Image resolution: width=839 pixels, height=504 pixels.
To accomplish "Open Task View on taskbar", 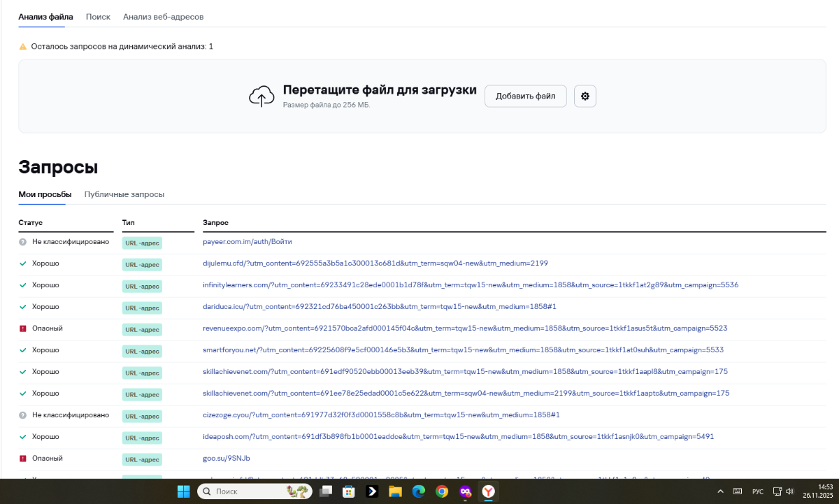I will [324, 491].
